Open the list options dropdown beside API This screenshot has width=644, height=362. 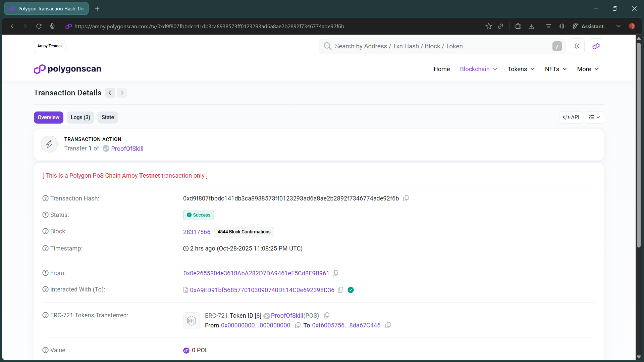coord(594,118)
